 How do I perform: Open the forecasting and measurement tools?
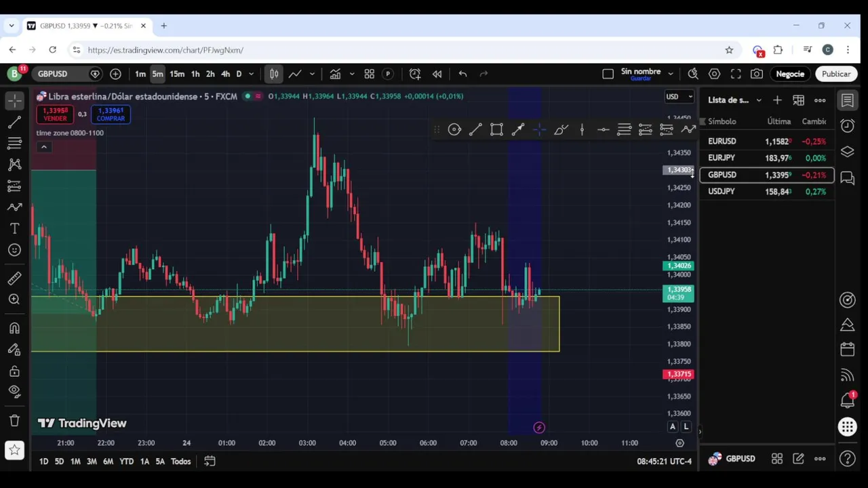pyautogui.click(x=14, y=186)
